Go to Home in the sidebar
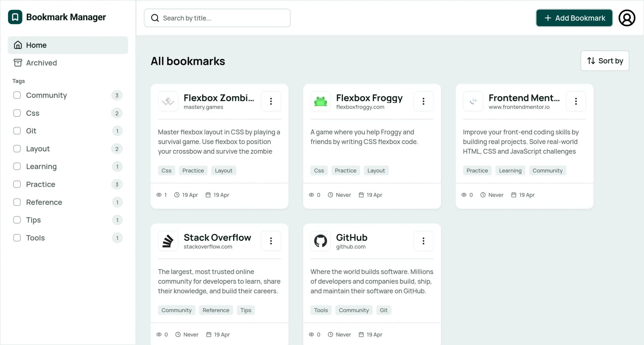The width and height of the screenshot is (644, 345). click(x=68, y=45)
